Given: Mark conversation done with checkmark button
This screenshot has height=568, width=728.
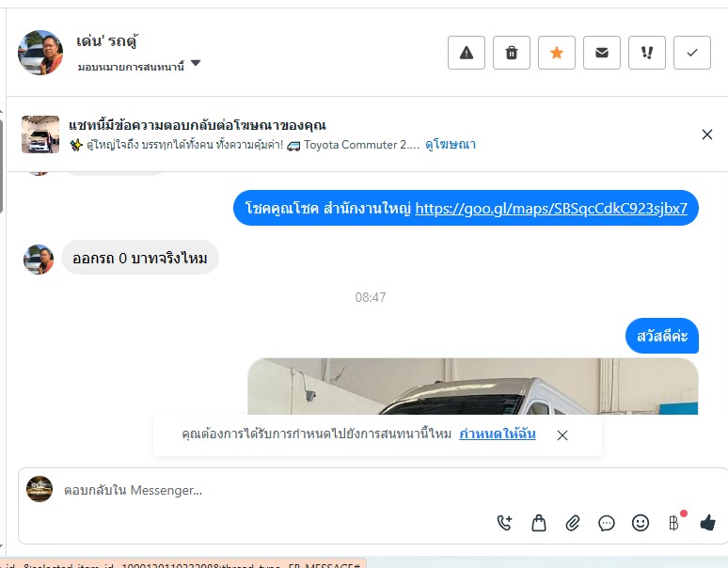Looking at the screenshot, I should click(x=691, y=53).
